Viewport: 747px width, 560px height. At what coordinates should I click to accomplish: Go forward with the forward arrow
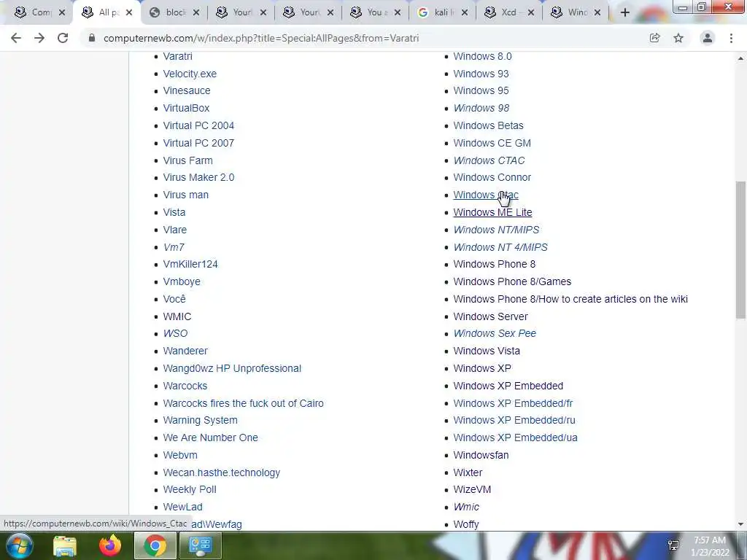pyautogui.click(x=39, y=38)
